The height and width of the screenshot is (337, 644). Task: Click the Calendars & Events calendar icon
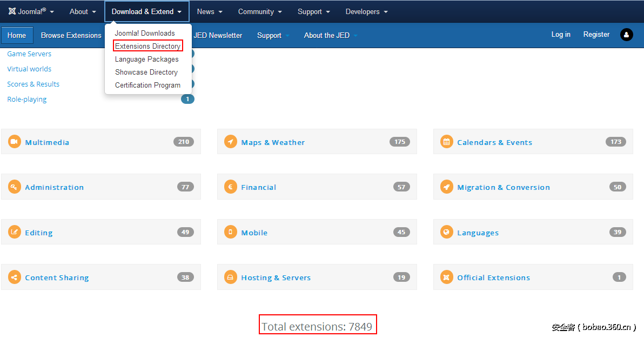pyautogui.click(x=446, y=142)
